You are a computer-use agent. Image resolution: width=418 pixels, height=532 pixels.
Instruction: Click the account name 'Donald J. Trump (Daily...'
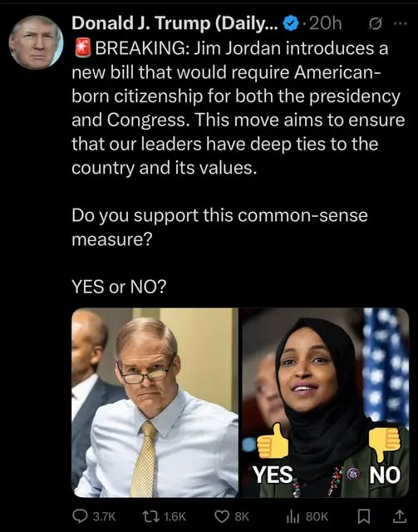(175, 24)
